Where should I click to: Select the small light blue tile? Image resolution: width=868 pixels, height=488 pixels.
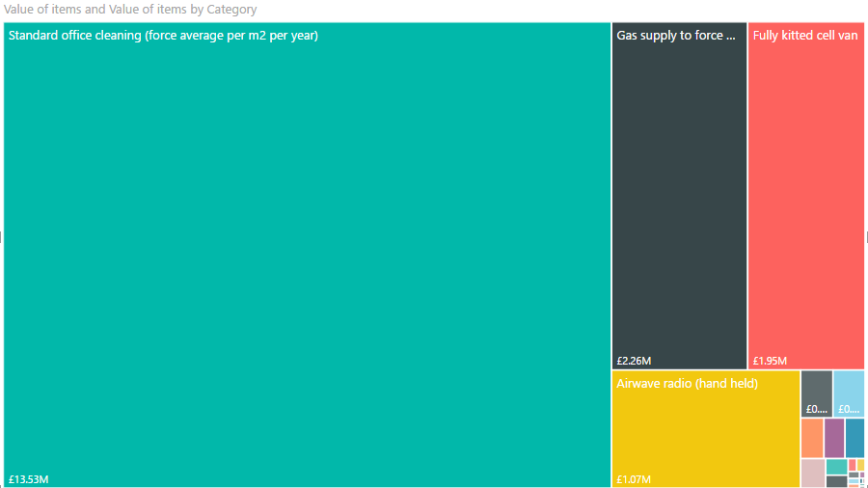(x=849, y=393)
